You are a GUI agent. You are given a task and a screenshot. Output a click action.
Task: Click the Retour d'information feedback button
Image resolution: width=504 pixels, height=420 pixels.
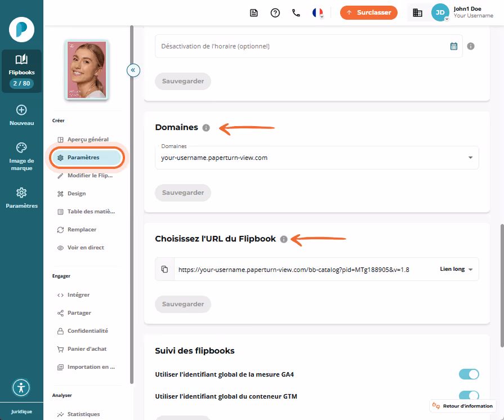pos(462,406)
